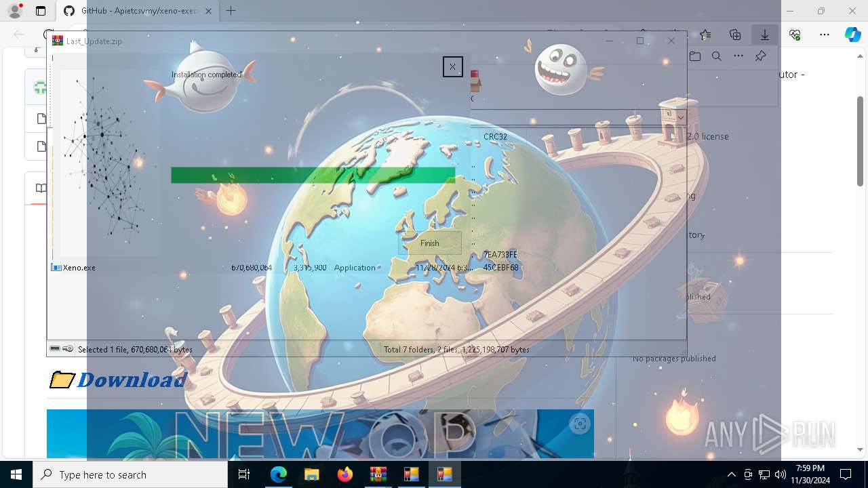Switch to WinRAR on the taskbar
868x488 pixels.
click(378, 474)
